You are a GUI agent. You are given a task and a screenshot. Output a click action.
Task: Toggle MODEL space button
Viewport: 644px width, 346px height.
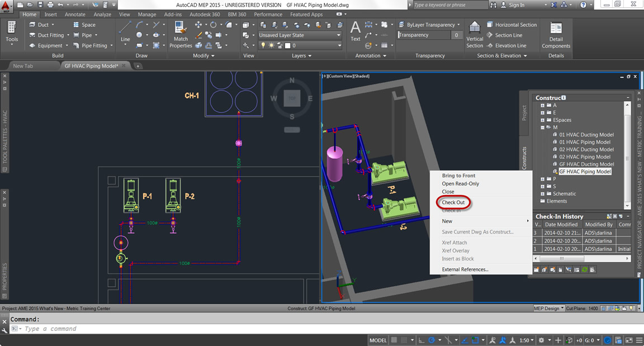click(378, 340)
